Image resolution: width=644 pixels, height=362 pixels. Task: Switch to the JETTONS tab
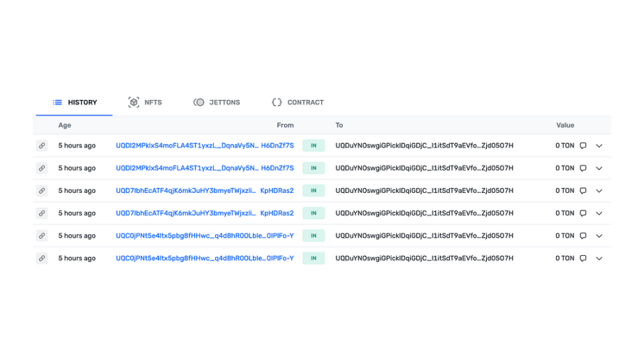[217, 102]
